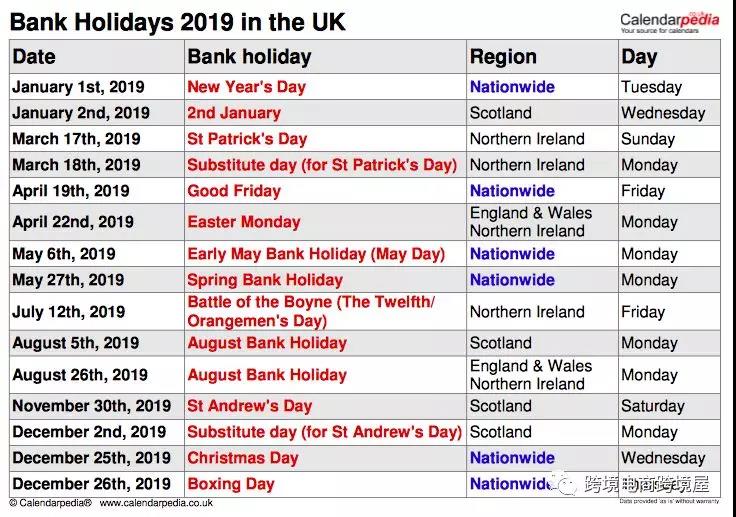Click Nationwide in the Good Friday row
736x517 pixels.
coord(512,191)
